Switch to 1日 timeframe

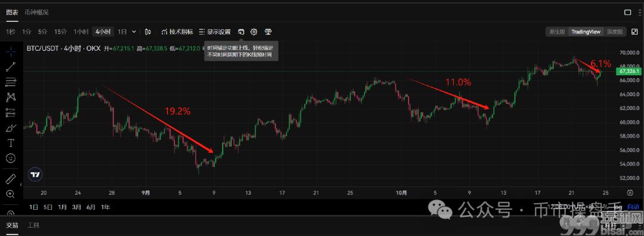coord(122,32)
